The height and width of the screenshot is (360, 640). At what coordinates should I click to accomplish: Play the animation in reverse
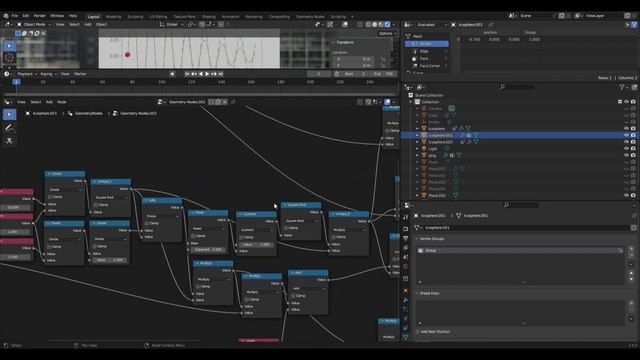(200, 74)
